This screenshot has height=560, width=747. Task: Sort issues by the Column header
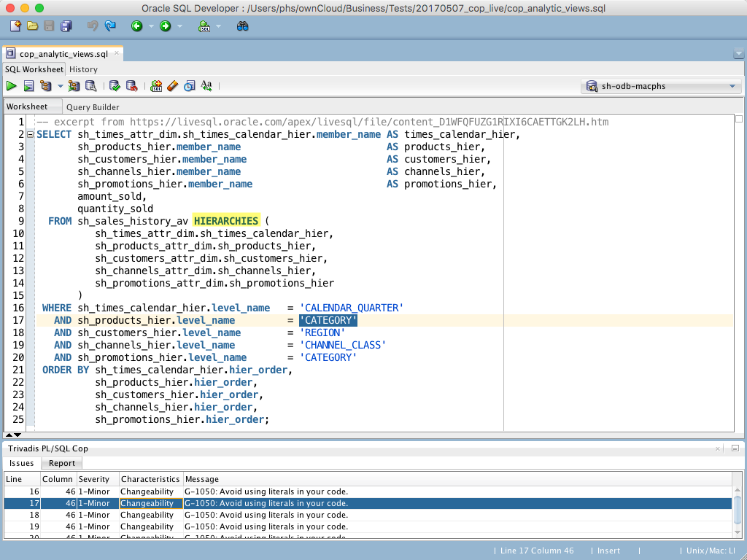point(58,479)
